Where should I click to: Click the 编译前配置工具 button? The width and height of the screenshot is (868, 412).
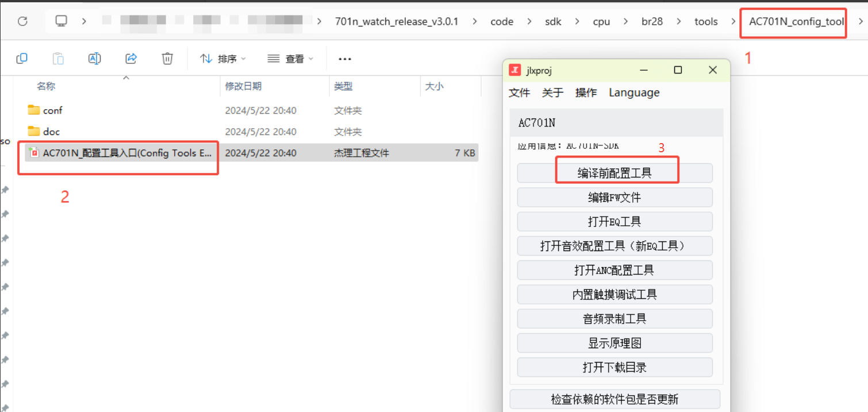click(x=614, y=173)
